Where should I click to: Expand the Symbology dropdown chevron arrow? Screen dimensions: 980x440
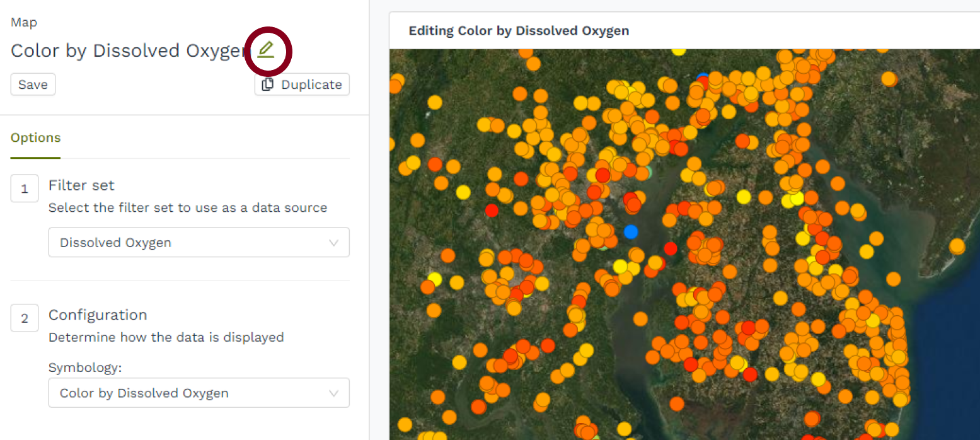tap(334, 393)
